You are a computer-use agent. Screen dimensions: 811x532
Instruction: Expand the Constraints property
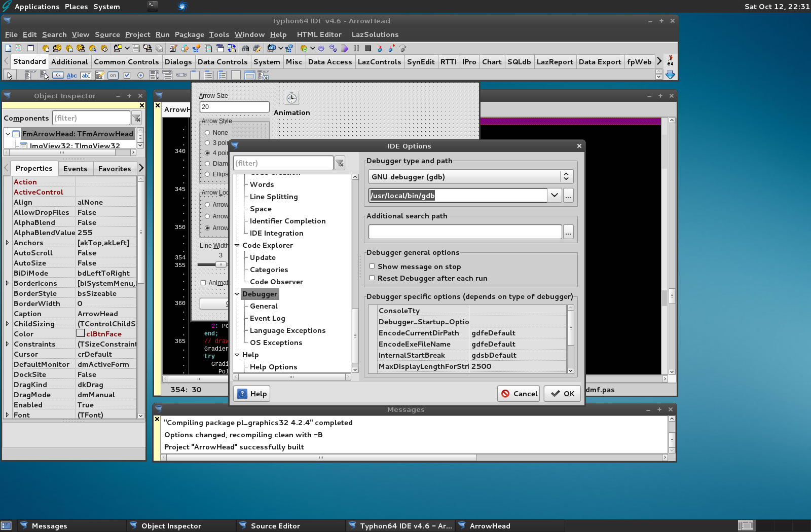7,344
